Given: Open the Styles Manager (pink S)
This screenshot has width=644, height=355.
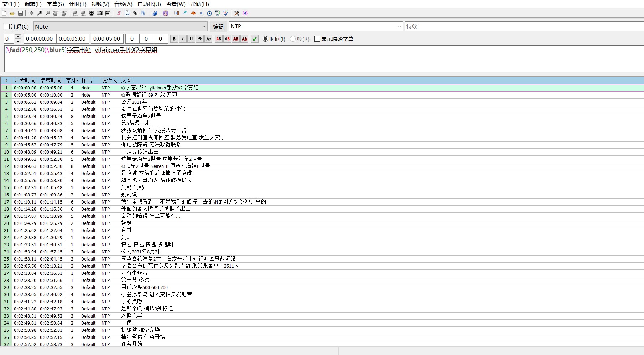Looking at the screenshot, I should coord(119,13).
